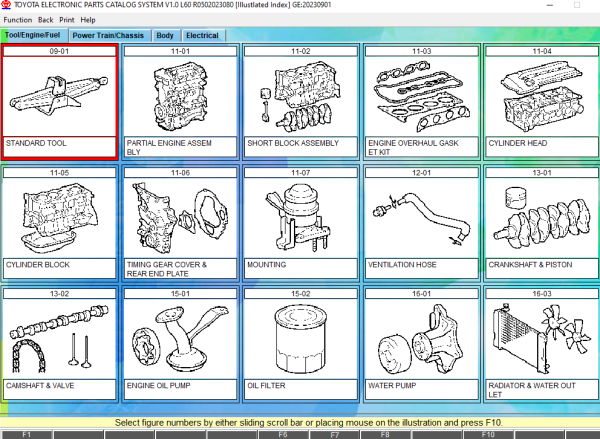The width and height of the screenshot is (600, 439).
Task: Click the F8 function key button
Action: [x=385, y=434]
